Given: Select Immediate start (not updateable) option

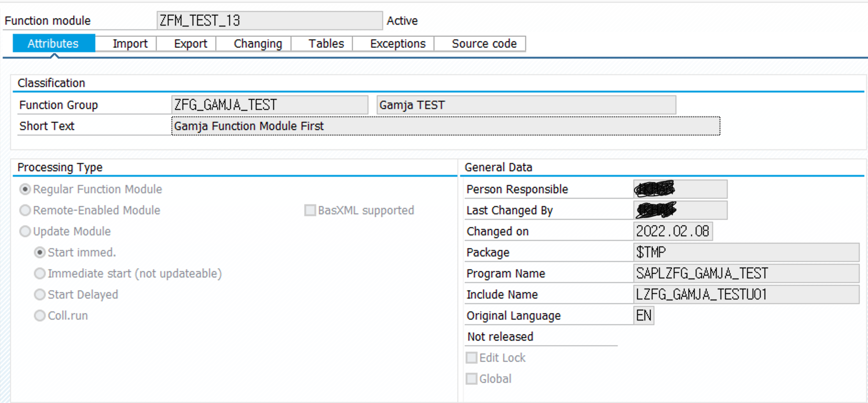Looking at the screenshot, I should click(40, 273).
